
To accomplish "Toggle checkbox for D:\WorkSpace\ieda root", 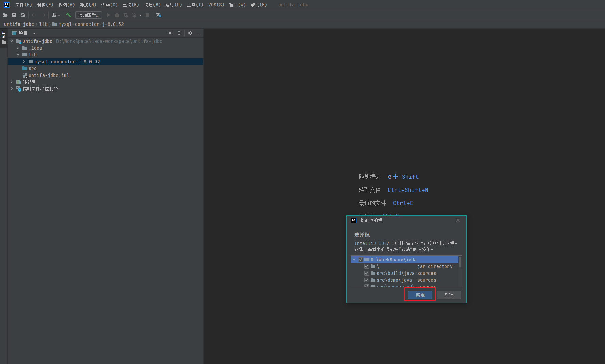I will coord(361,260).
